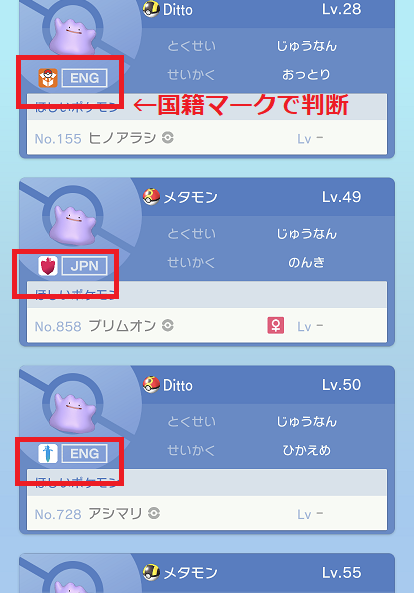
Task: Click the Poké Ball symbol next to アシマリ
Action: (154, 513)
